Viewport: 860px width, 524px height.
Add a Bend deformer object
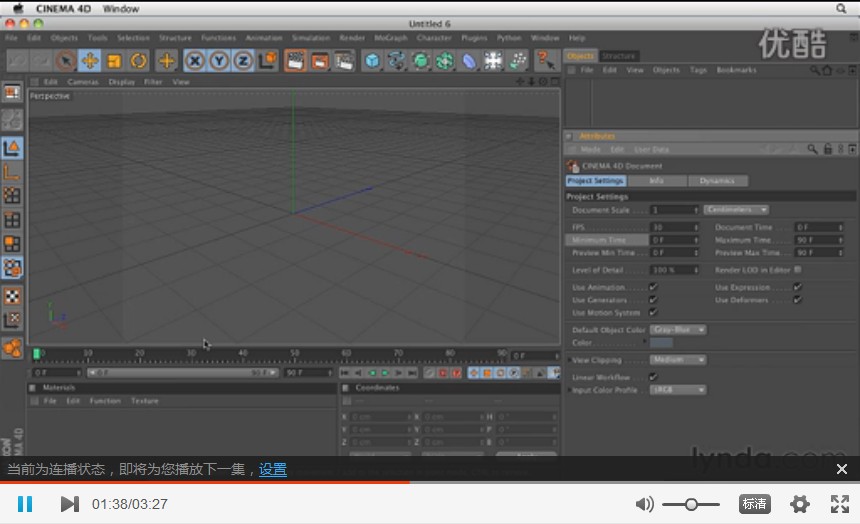(469, 61)
